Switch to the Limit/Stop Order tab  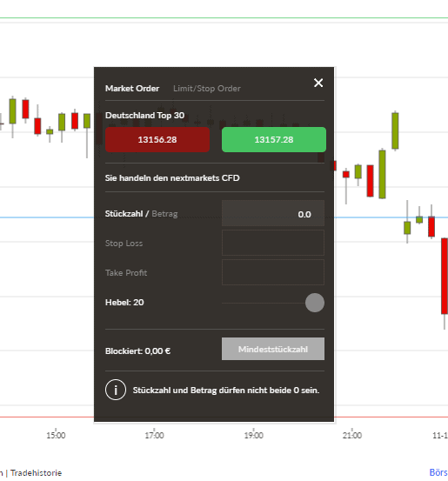207,89
